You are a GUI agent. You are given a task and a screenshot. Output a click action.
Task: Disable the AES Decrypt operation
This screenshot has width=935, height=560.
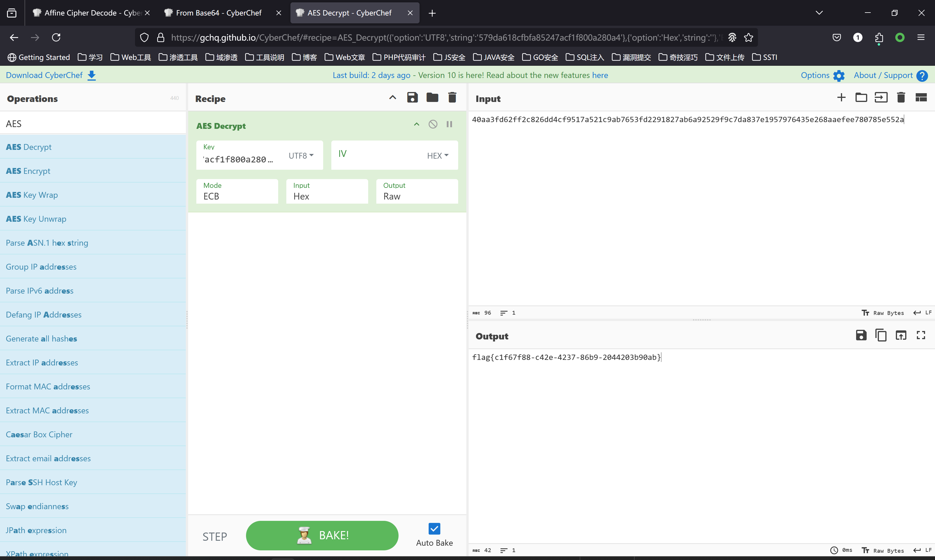click(433, 124)
